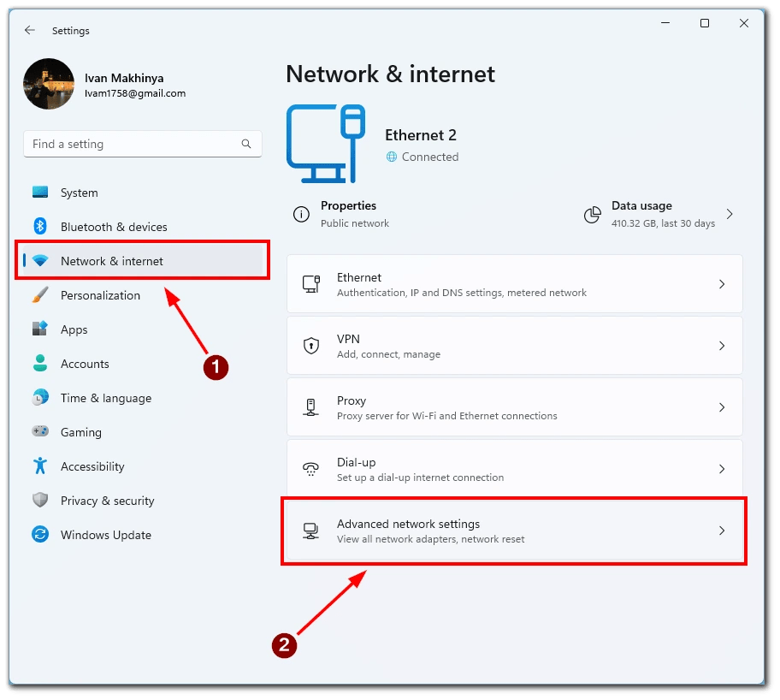Select the Accounts people icon
Screen dimensions: 780x700
[40, 363]
